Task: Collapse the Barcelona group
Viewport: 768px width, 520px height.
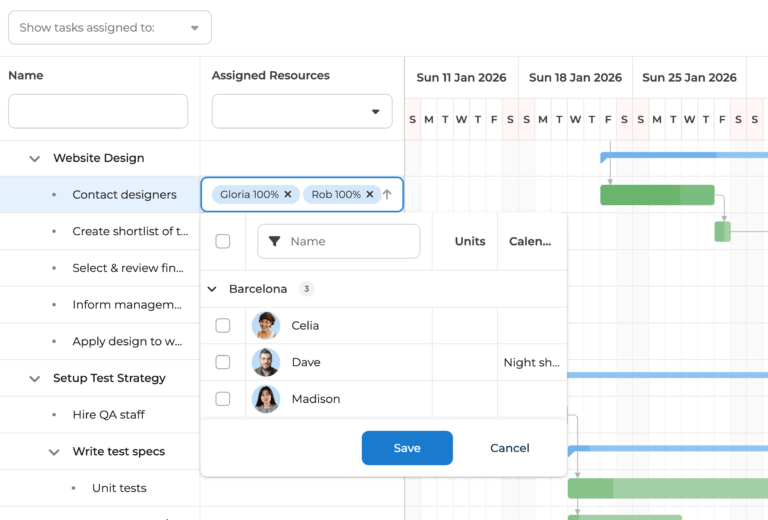Action: tap(212, 289)
